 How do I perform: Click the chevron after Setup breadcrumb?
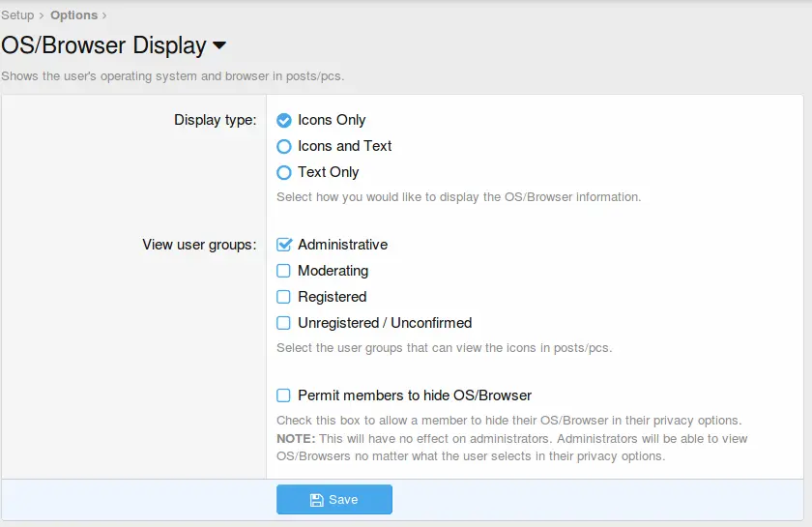42,15
